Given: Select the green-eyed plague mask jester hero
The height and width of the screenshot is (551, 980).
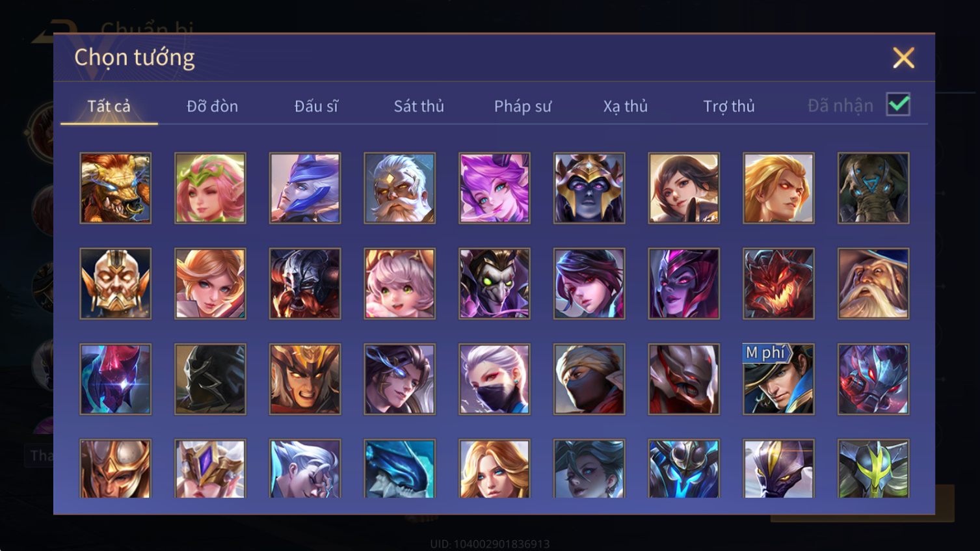Looking at the screenshot, I should 494,284.
